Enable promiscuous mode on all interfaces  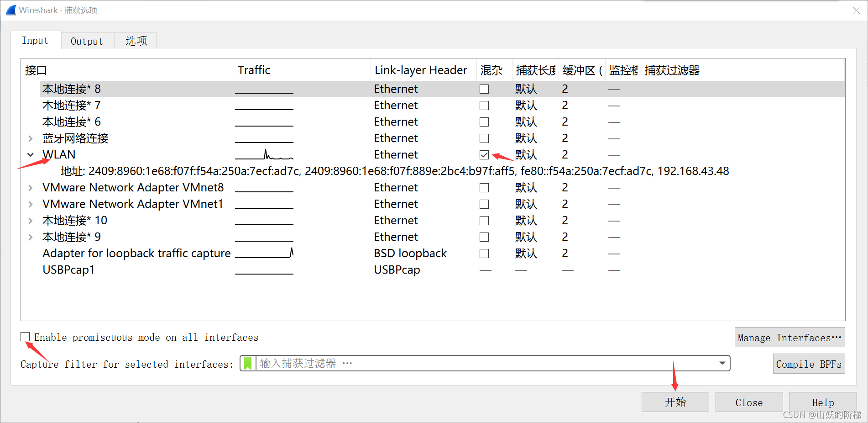pos(25,337)
